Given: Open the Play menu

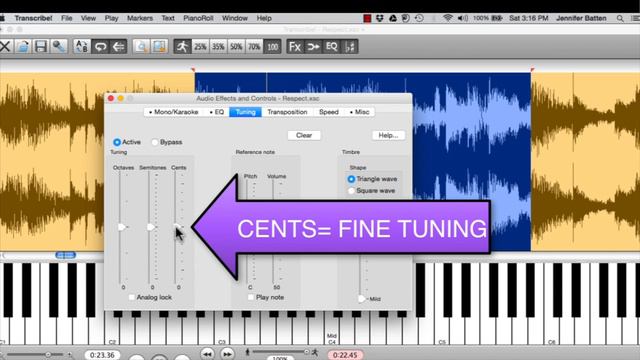Looking at the screenshot, I should click(111, 18).
